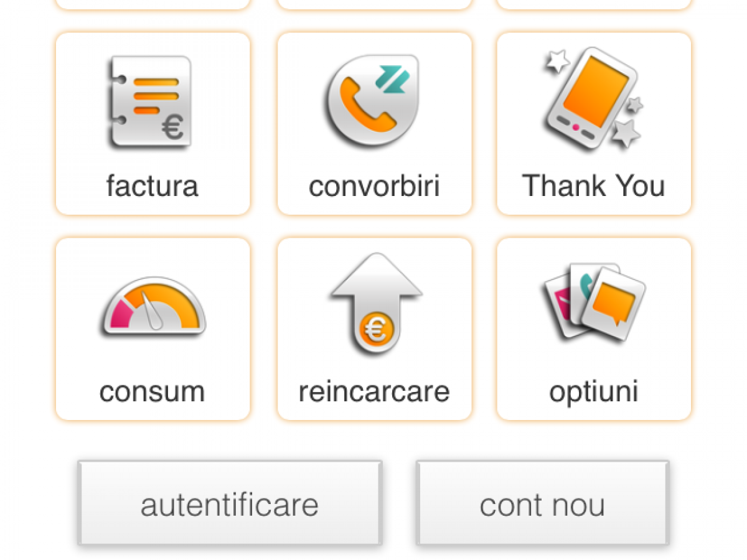Open the factura notebook icon
The height and width of the screenshot is (560, 747).
(149, 102)
